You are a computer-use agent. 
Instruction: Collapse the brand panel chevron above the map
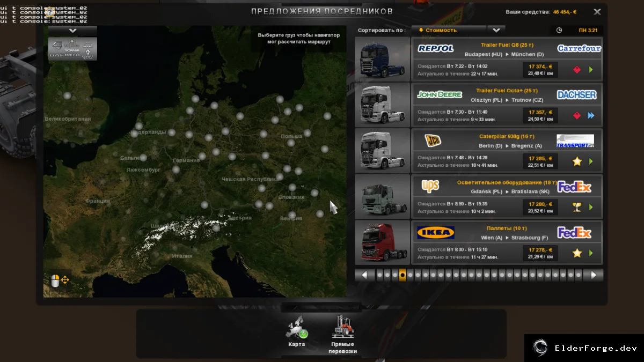[x=72, y=31]
